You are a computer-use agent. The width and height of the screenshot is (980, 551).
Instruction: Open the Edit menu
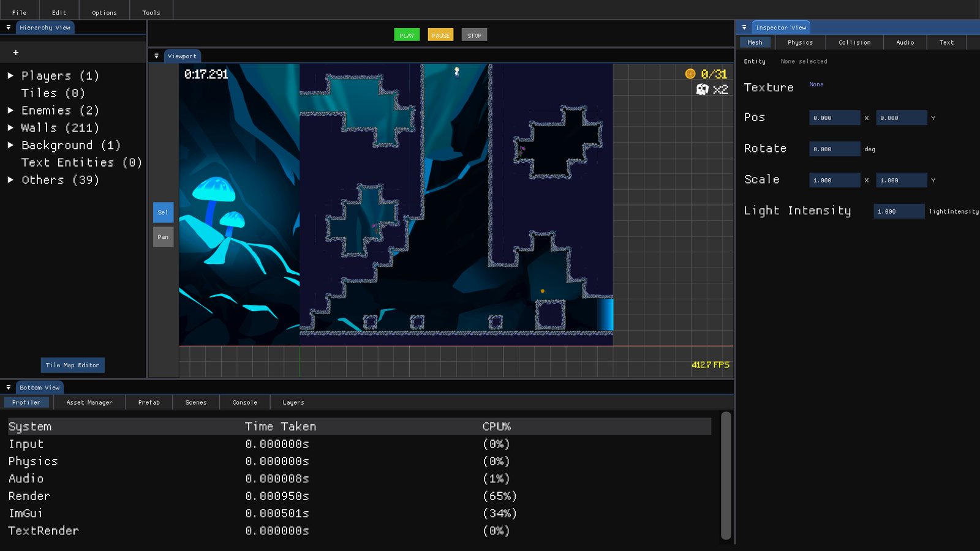coord(59,12)
